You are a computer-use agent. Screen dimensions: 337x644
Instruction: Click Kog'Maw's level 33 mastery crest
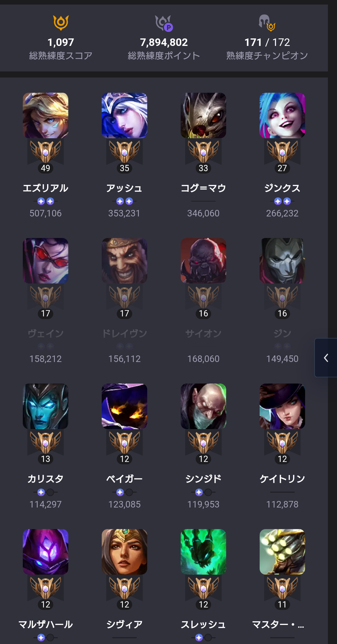click(203, 151)
